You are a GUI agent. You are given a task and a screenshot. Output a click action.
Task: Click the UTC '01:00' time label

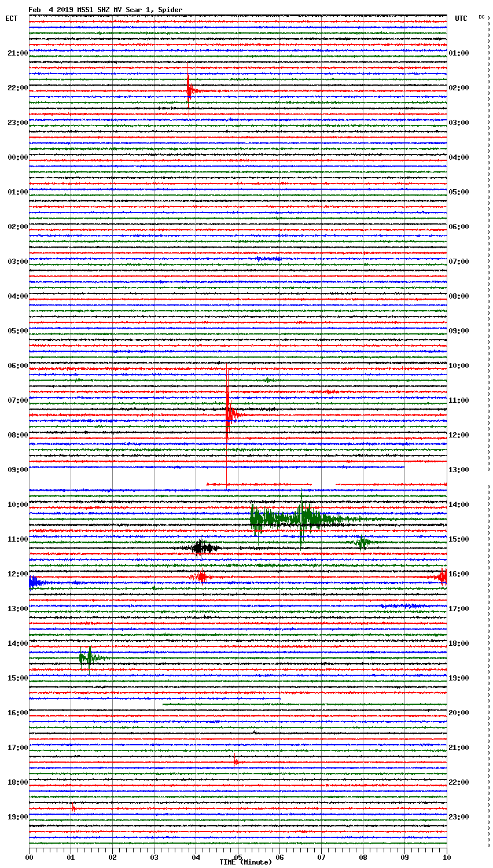[459, 53]
